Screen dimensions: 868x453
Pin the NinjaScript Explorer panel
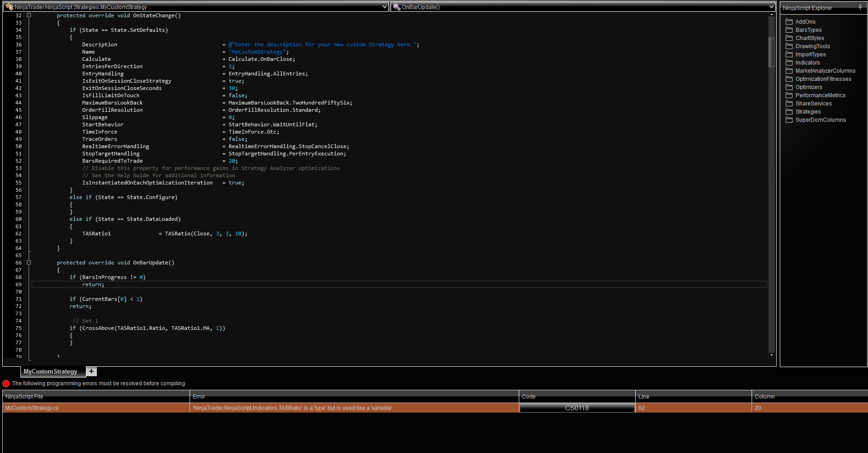860,7
